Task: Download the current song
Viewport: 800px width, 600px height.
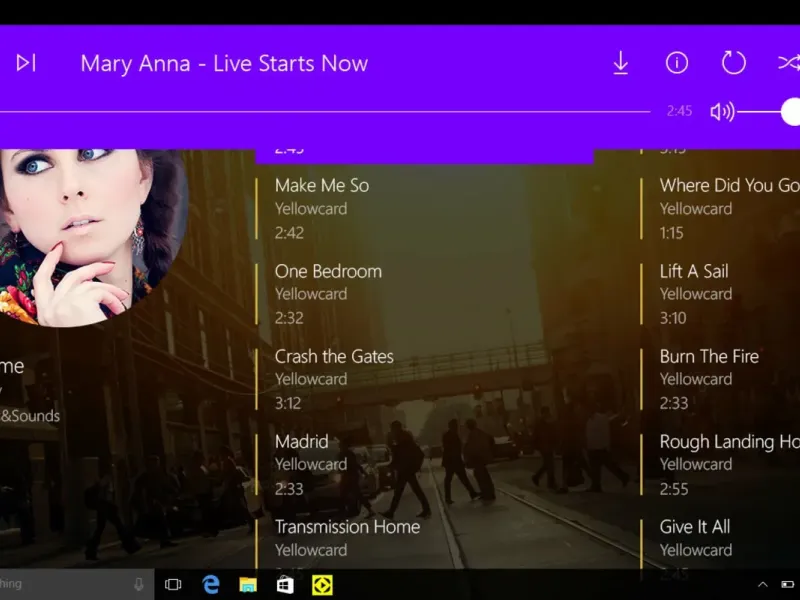Action: (620, 63)
